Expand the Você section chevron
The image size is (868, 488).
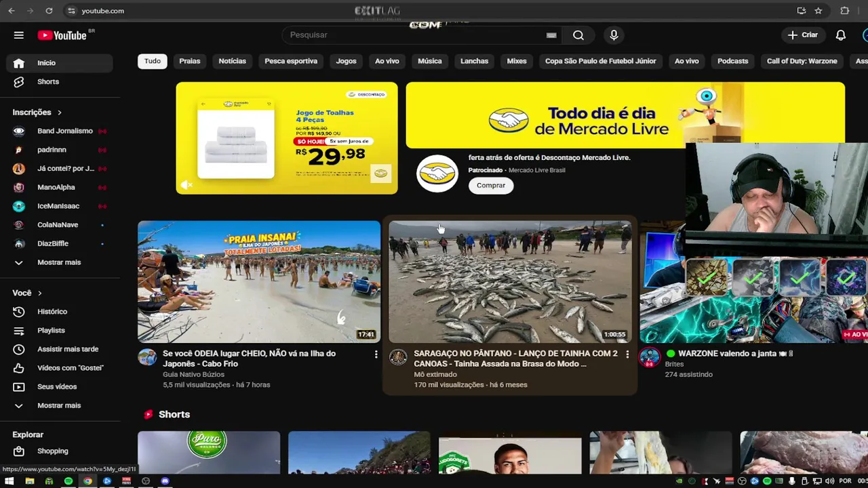point(39,293)
